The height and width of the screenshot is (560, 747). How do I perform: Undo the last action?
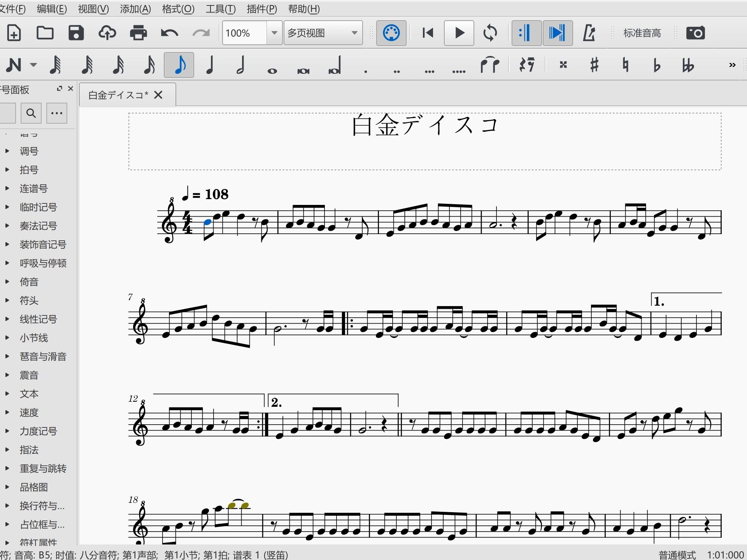(x=170, y=33)
